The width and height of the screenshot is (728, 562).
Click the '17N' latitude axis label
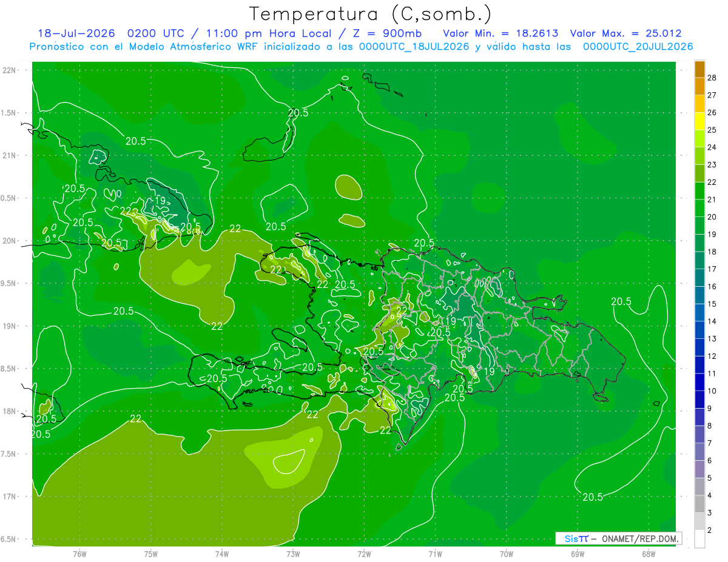pyautogui.click(x=10, y=497)
